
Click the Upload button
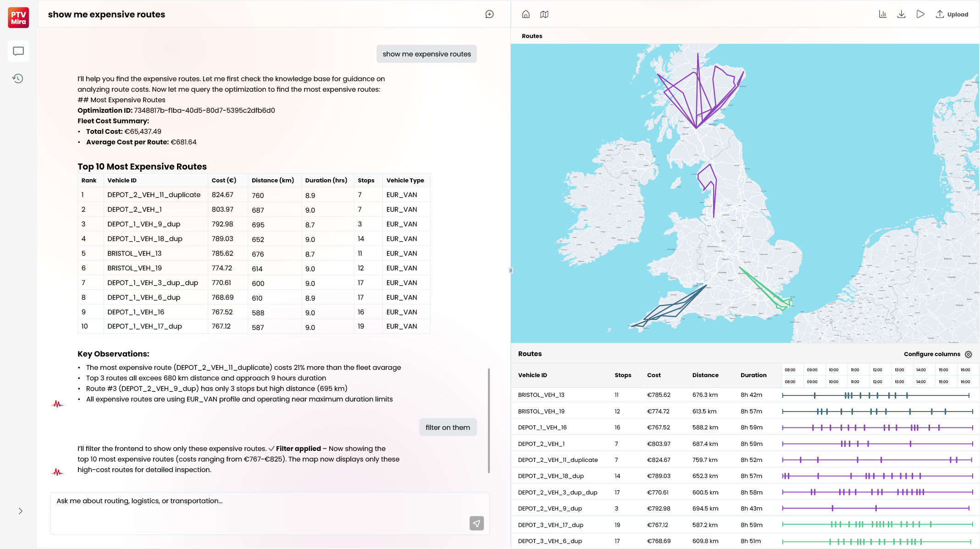pyautogui.click(x=952, y=14)
